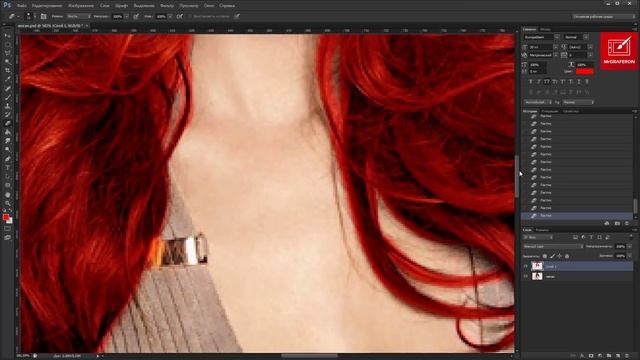Open the layer filter kind dropdown
Viewport: 640px width, 360px height.
tap(538, 237)
